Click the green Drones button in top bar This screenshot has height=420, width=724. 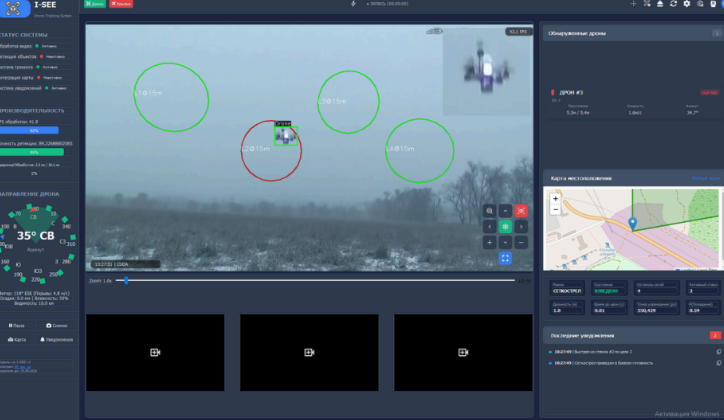pos(95,4)
